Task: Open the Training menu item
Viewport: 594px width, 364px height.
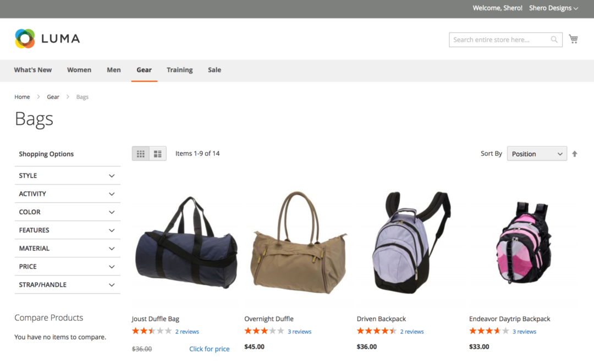Action: 179,70
